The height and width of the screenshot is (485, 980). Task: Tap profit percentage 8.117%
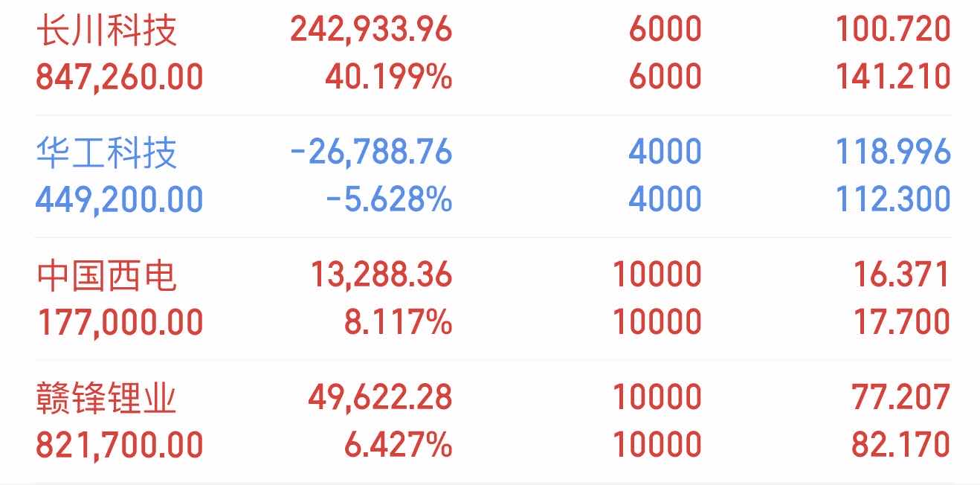click(x=398, y=322)
